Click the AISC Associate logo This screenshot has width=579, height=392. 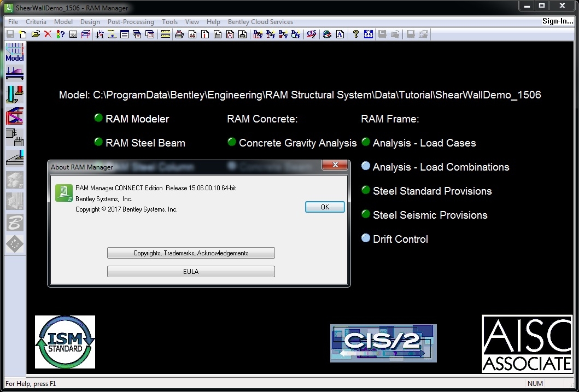point(527,344)
